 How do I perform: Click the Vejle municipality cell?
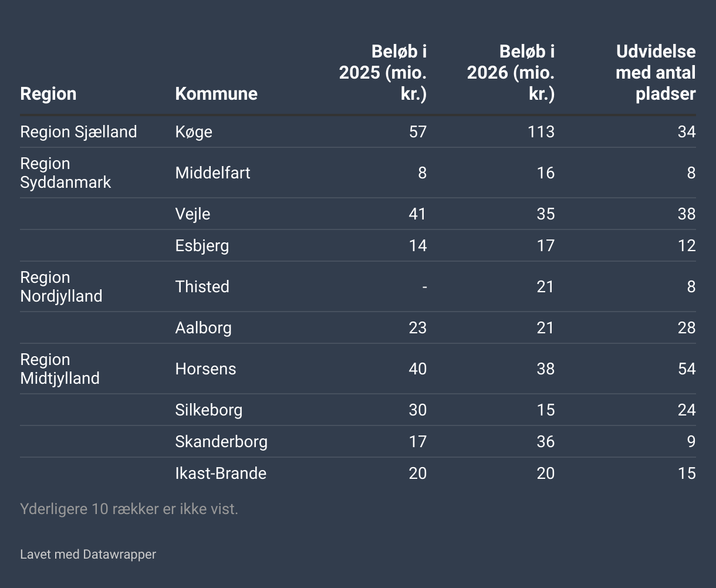(192, 214)
